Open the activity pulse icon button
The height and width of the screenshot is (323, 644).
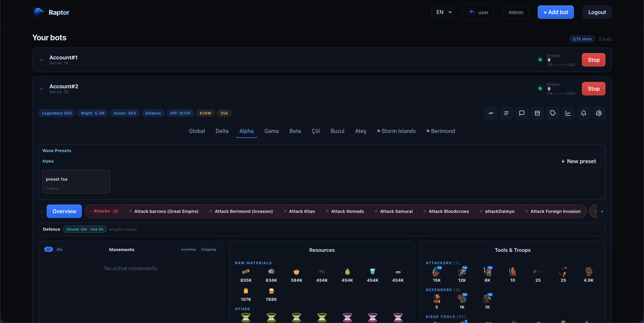click(x=491, y=113)
